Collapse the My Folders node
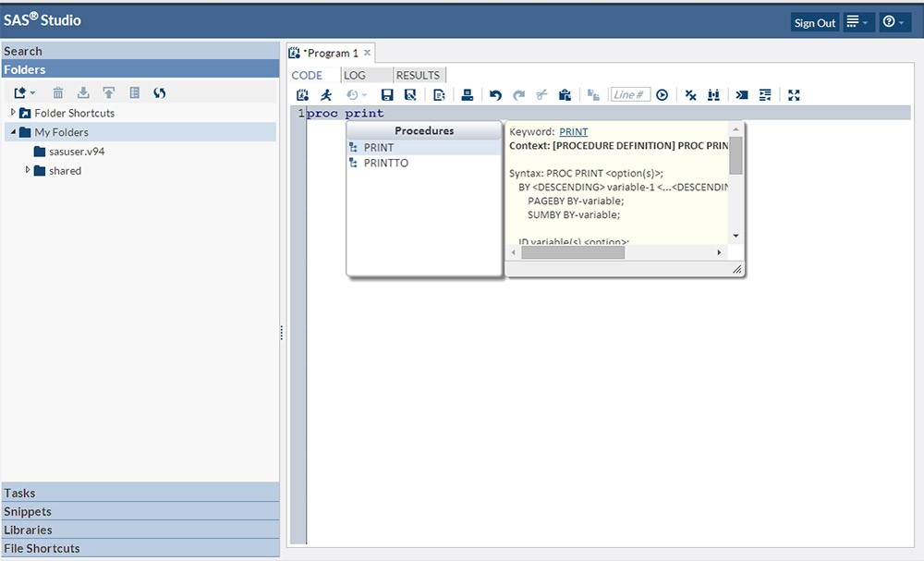 [x=13, y=132]
